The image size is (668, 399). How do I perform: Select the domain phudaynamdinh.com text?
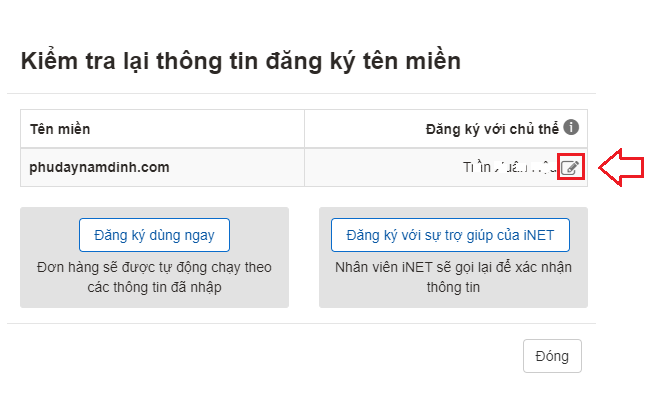pyautogui.click(x=99, y=167)
